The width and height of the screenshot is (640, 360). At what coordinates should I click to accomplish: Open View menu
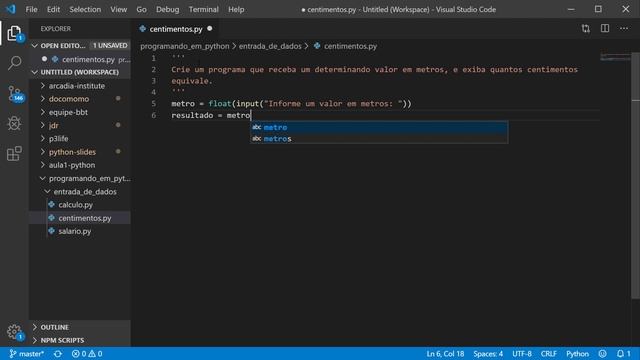[x=118, y=9]
